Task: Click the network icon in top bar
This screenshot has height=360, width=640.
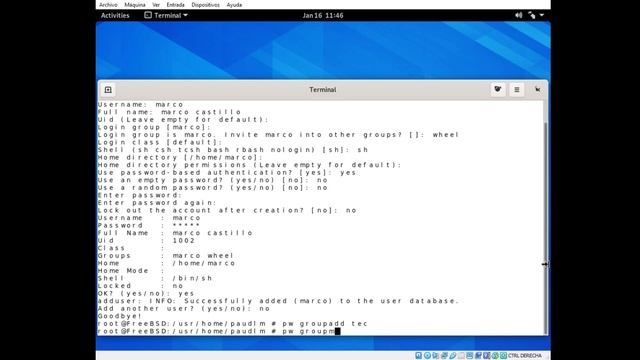Action: (531, 15)
